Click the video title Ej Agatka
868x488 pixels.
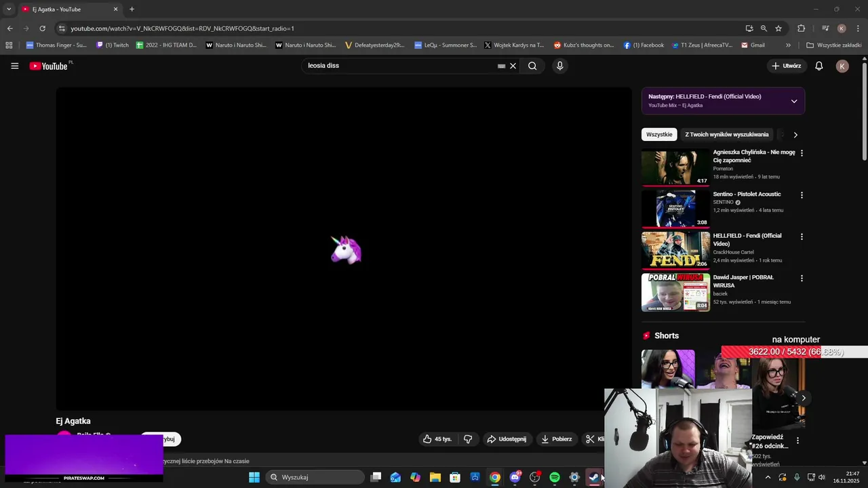click(73, 421)
